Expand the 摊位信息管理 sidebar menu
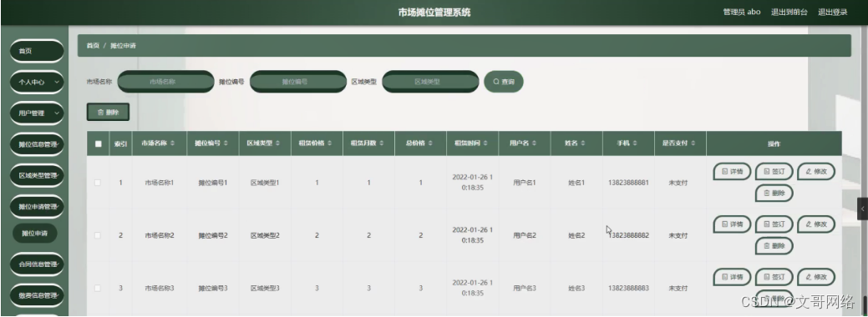 click(x=37, y=144)
